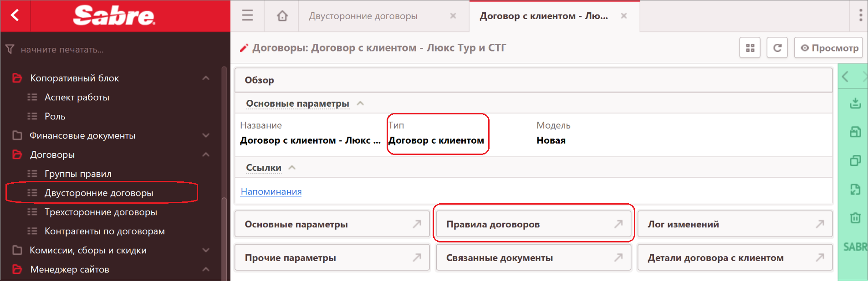Switch to grid layout view icon
Viewport: 868px width, 283px height.
tap(750, 48)
